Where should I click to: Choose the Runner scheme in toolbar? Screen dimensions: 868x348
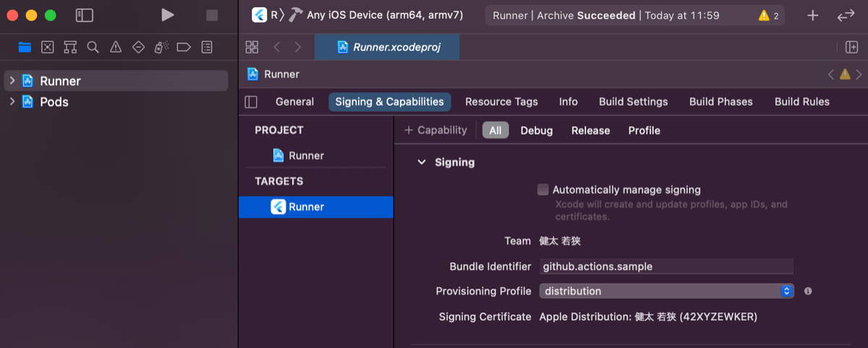click(x=264, y=14)
